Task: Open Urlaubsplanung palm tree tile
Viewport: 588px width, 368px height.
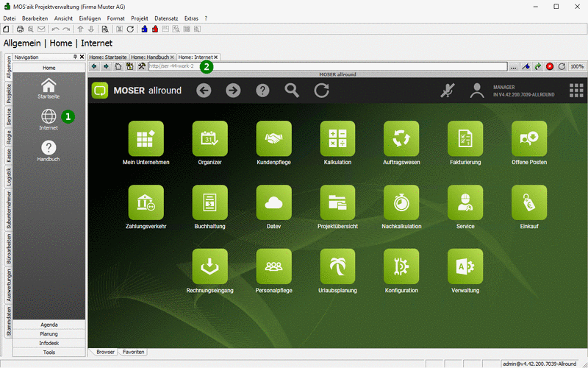Action: point(337,266)
